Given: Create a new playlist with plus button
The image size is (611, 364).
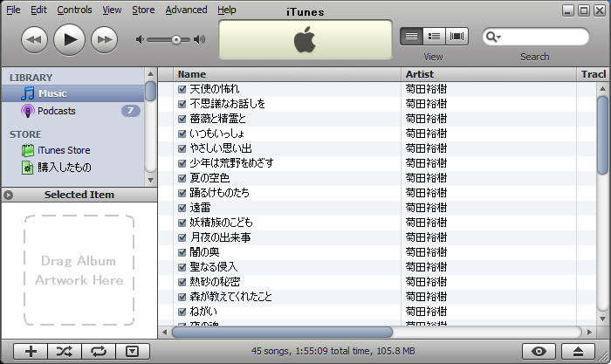Looking at the screenshot, I should (31, 352).
